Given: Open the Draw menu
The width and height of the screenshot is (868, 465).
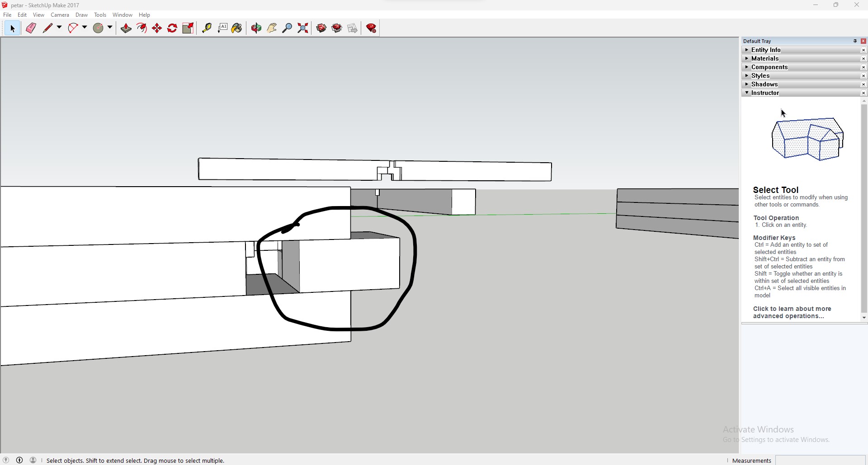Looking at the screenshot, I should pos(81,15).
